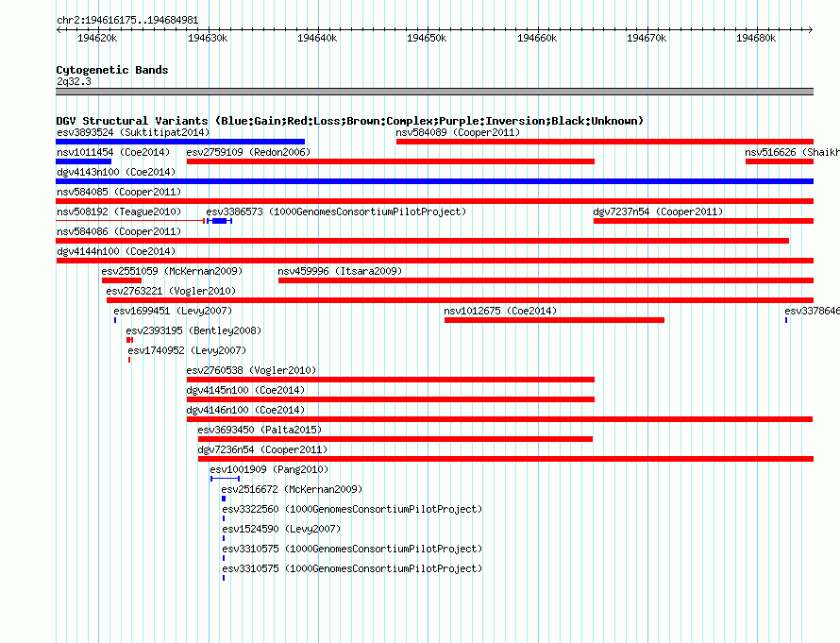Click the dgv4144n100 (Coe2014) label
The width and height of the screenshot is (840, 643).
pos(116,251)
